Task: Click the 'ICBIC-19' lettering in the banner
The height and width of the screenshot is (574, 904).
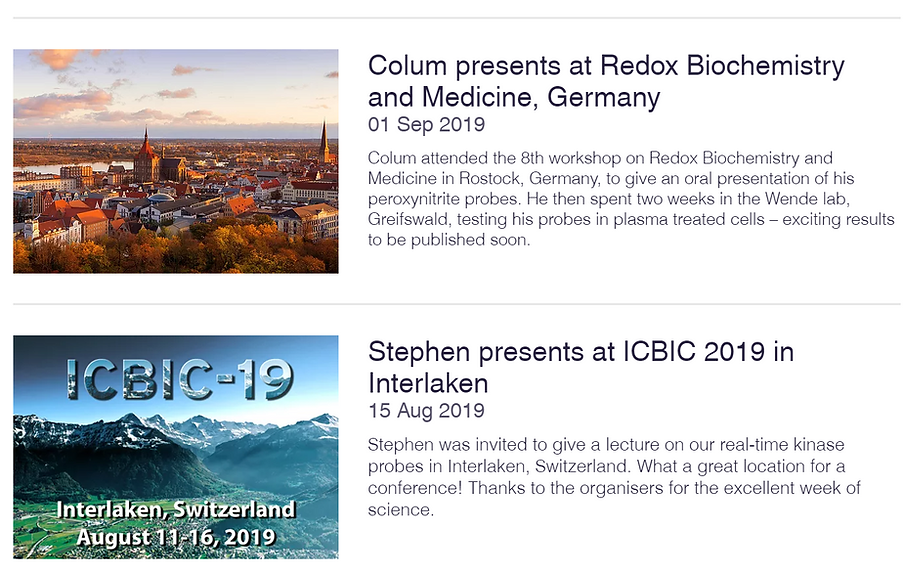Action: coord(179,380)
